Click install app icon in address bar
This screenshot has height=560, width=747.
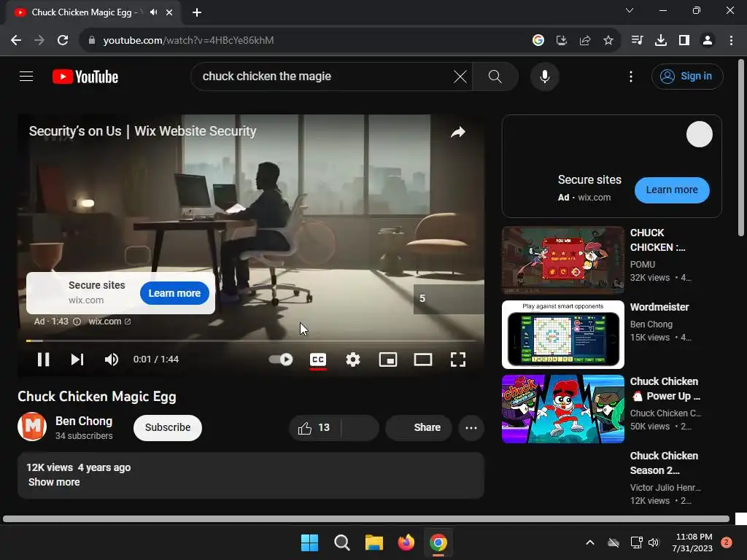pos(561,41)
